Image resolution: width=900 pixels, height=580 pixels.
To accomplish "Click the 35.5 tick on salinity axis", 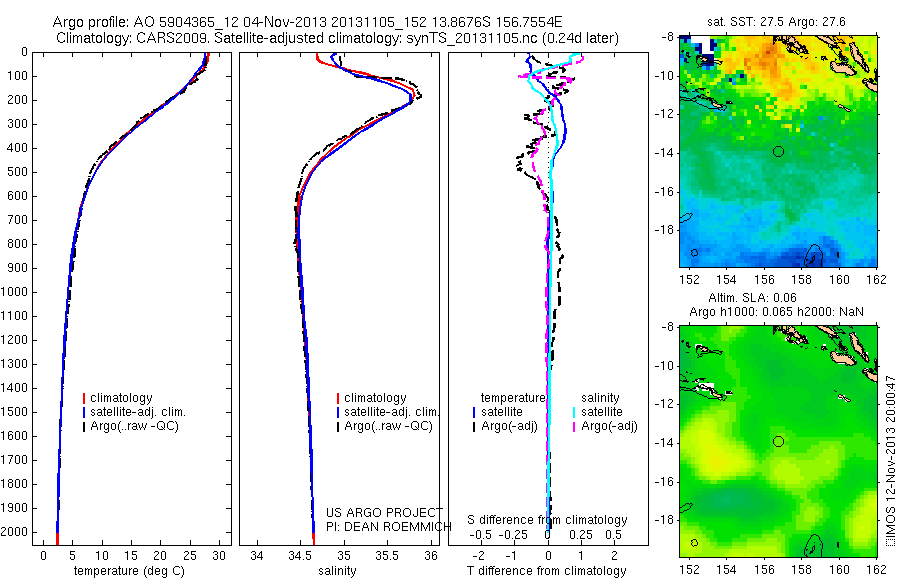I will [x=387, y=556].
